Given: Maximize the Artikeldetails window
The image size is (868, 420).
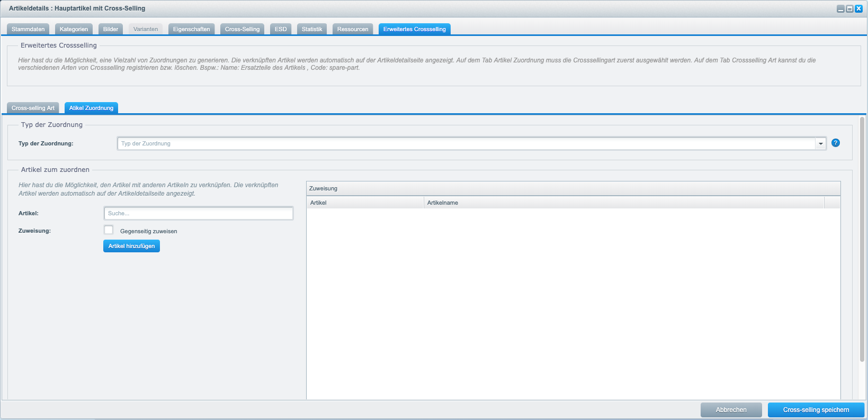Looking at the screenshot, I should pos(849,9).
